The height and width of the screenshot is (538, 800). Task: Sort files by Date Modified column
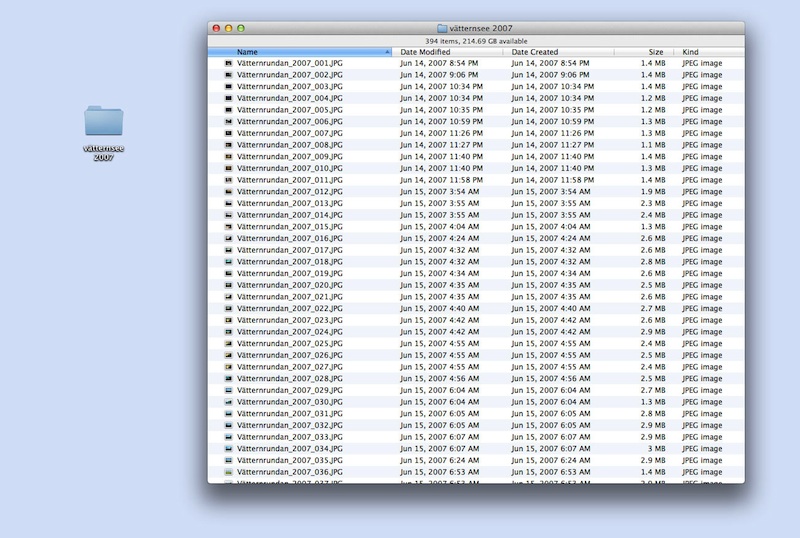coord(425,52)
